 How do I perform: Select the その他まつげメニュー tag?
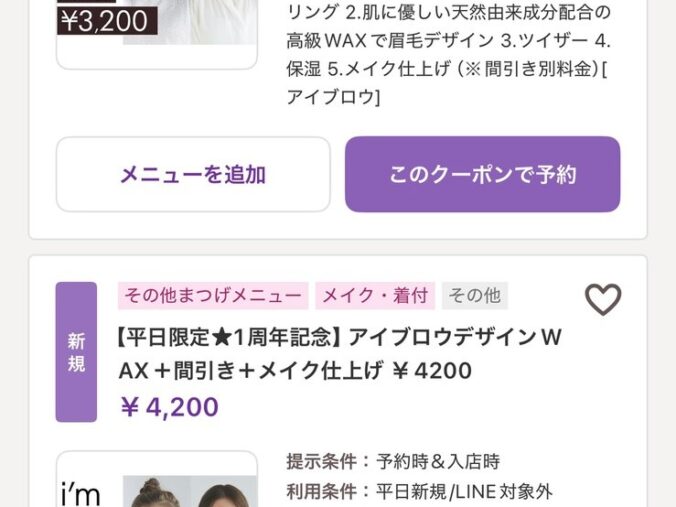click(x=213, y=296)
